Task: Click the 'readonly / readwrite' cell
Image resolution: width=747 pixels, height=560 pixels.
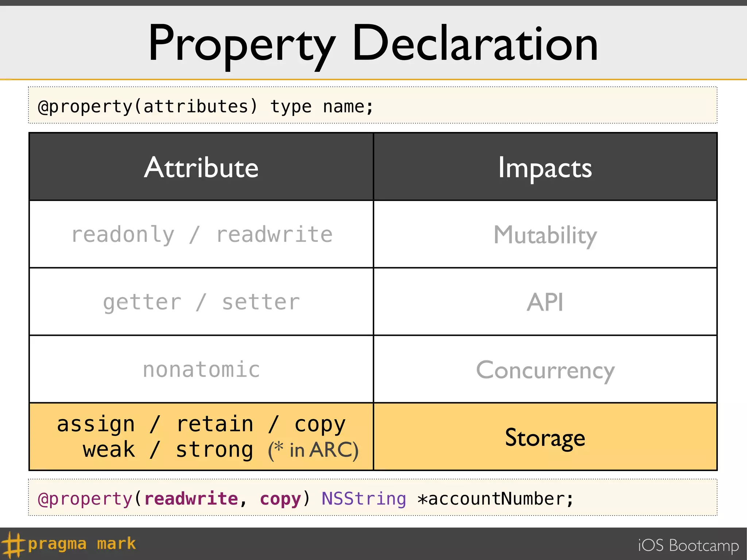Action: pyautogui.click(x=201, y=234)
